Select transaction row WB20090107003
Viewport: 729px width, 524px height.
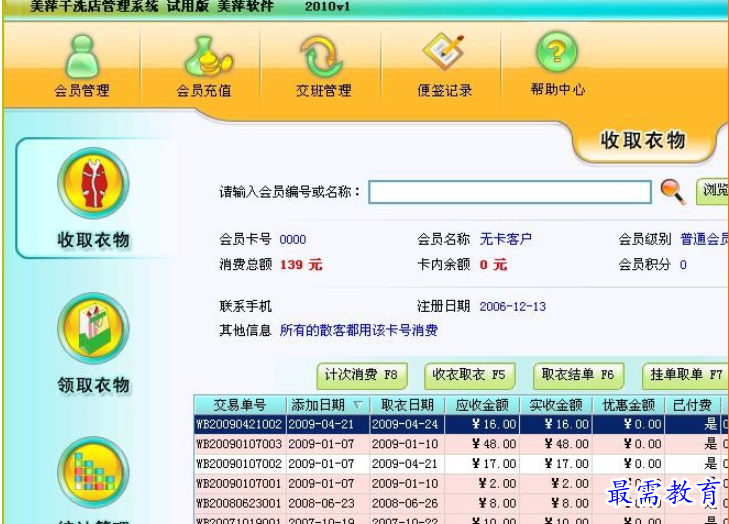pos(239,444)
